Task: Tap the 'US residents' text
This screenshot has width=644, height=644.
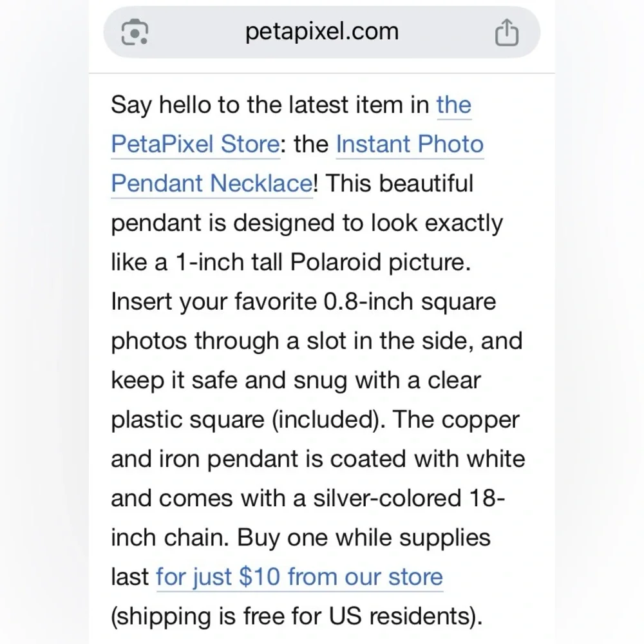Action: (x=405, y=616)
